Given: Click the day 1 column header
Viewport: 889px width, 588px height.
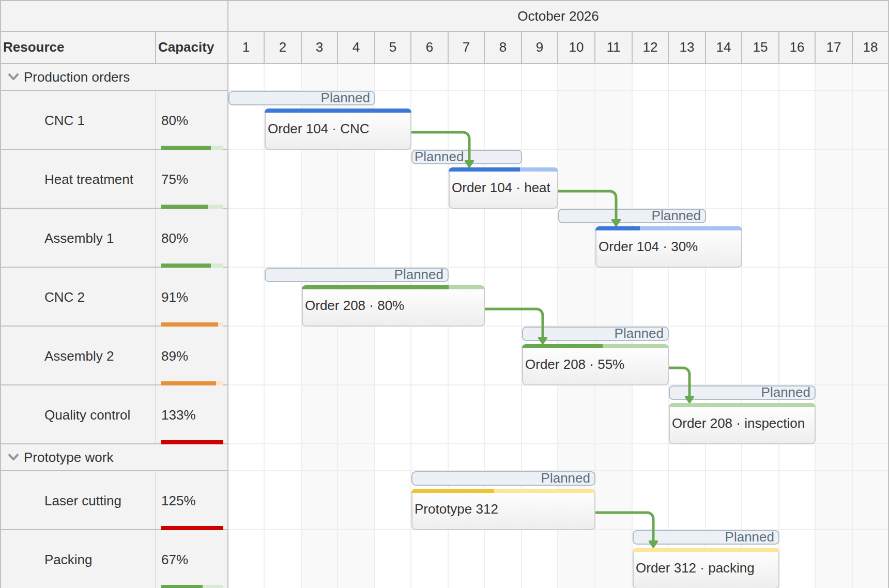Looking at the screenshot, I should (246, 48).
